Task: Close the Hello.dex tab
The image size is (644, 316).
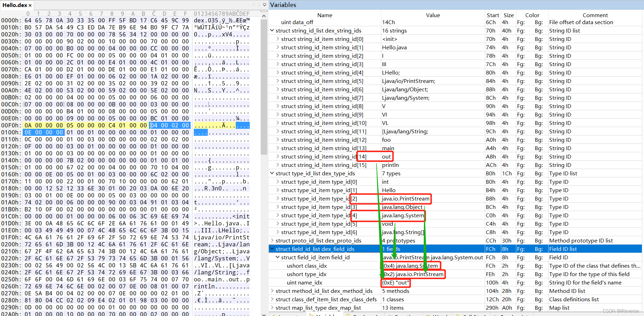Action: [30, 5]
